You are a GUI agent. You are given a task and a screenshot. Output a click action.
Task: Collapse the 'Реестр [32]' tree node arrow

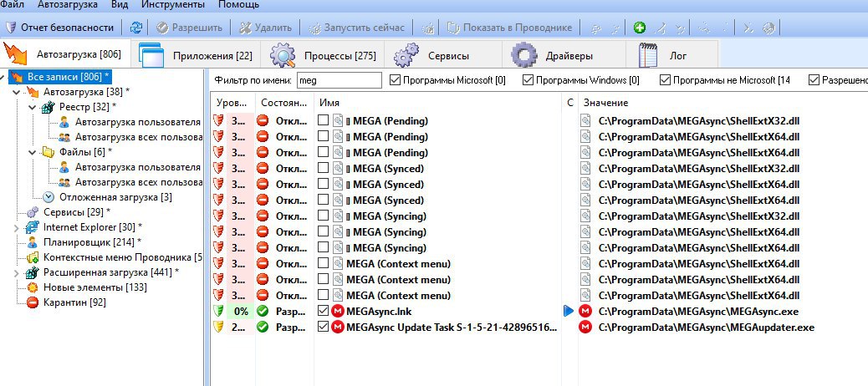point(33,107)
